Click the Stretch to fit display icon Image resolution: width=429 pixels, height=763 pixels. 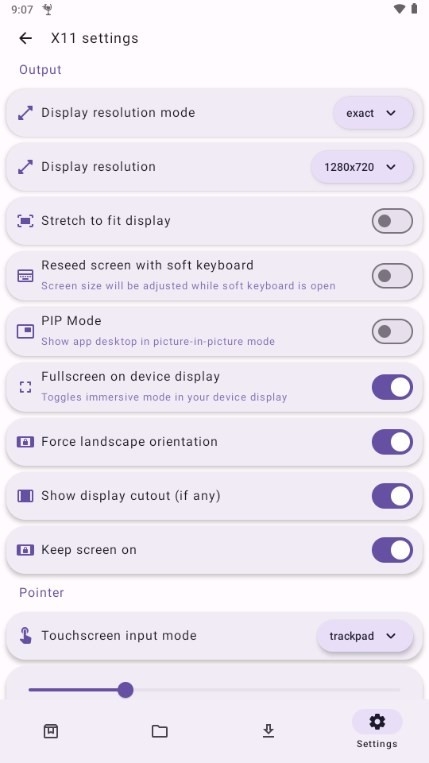pos(25,221)
